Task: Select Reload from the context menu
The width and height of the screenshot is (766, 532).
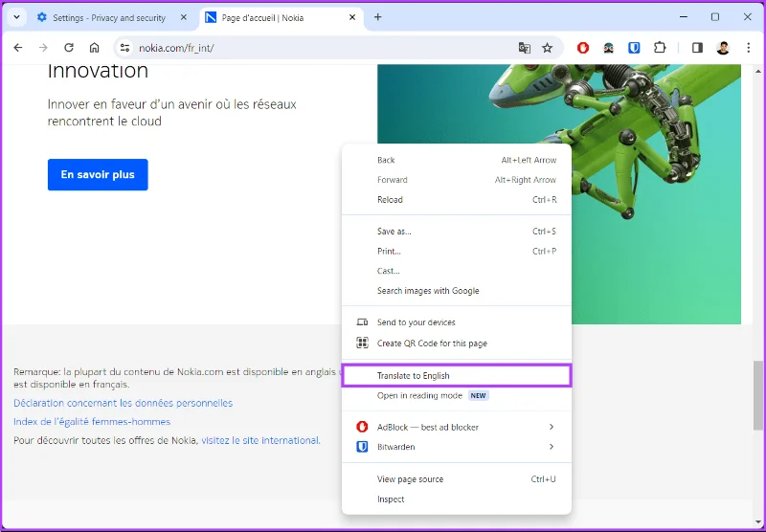Action: 457,200
